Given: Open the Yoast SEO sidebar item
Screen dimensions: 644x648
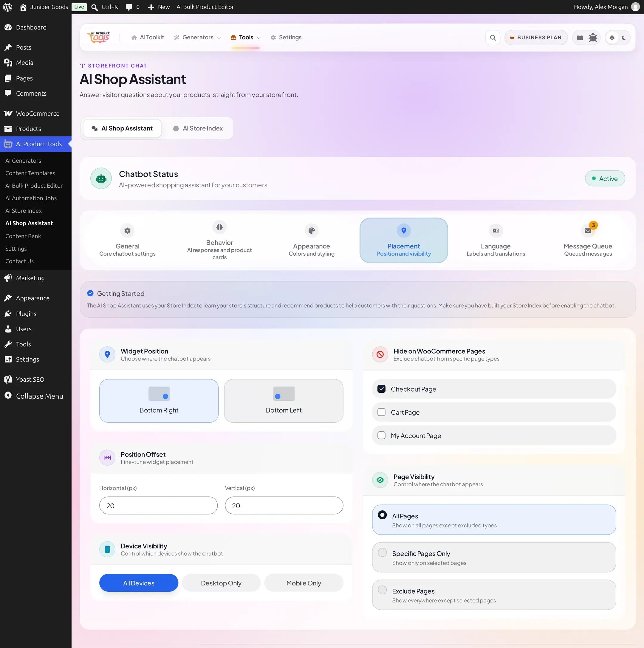Looking at the screenshot, I should coord(35,379).
